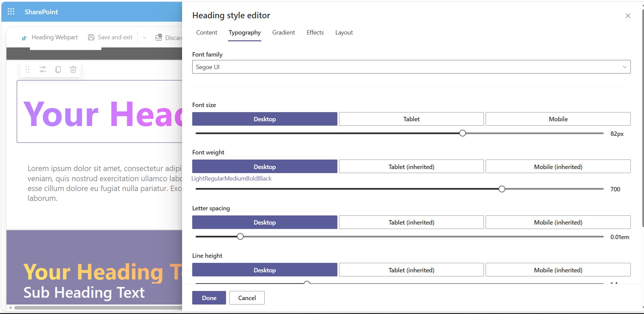
Task: Click the webpart move handle icon
Action: click(x=28, y=69)
